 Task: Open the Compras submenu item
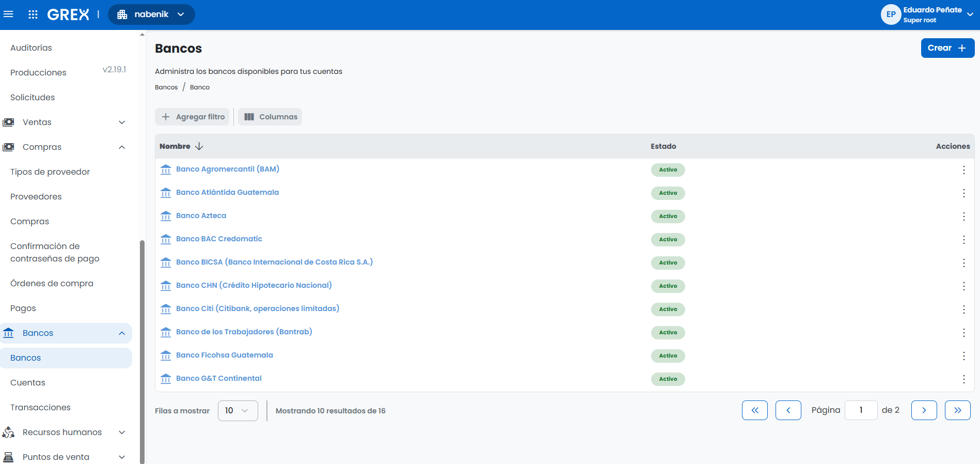[x=30, y=221]
